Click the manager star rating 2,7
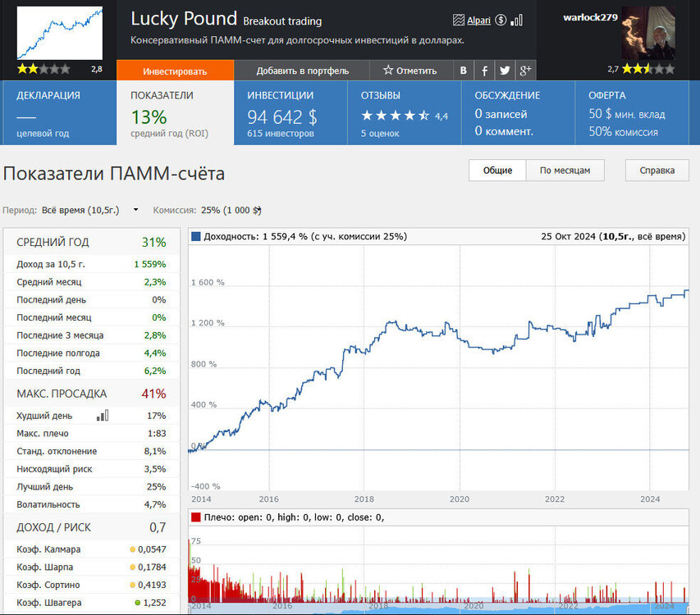 click(x=647, y=69)
